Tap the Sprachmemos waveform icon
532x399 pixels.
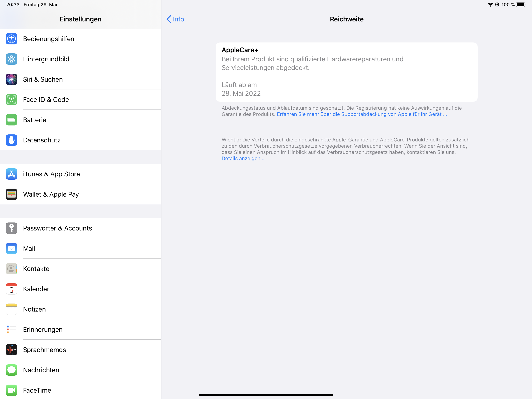pyautogui.click(x=11, y=350)
